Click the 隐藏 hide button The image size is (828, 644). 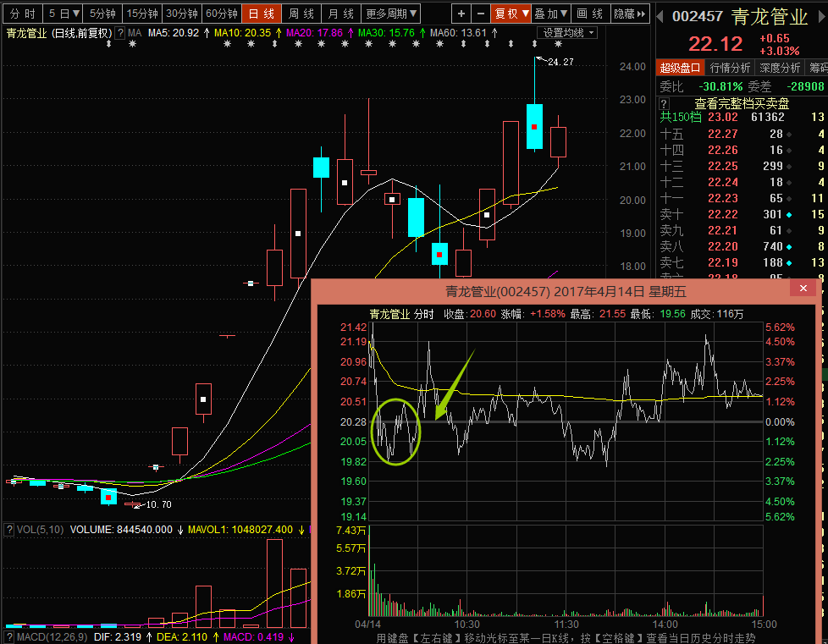(x=630, y=14)
